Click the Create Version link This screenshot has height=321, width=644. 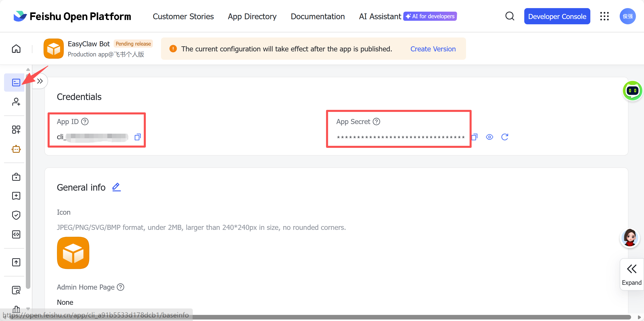[433, 49]
